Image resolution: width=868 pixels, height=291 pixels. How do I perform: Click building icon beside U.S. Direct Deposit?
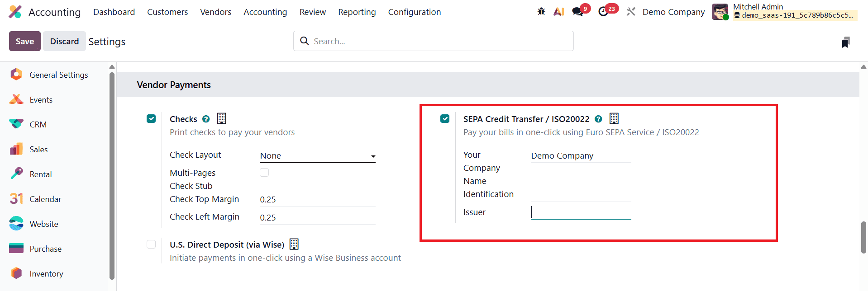(294, 244)
